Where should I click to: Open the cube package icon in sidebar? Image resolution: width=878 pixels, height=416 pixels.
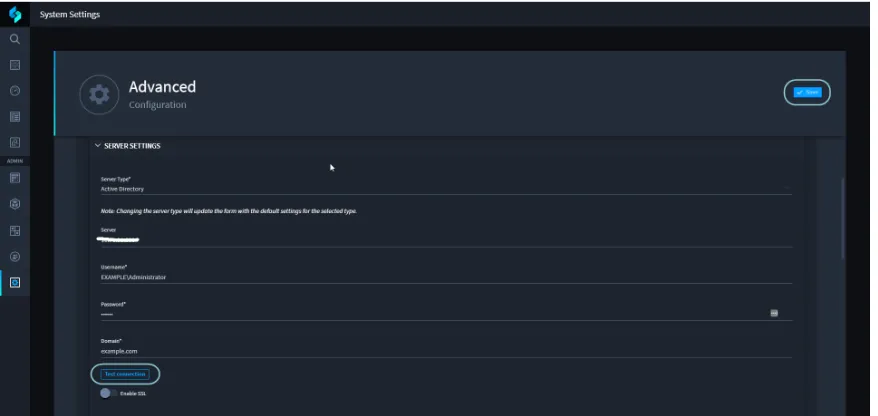click(x=15, y=204)
